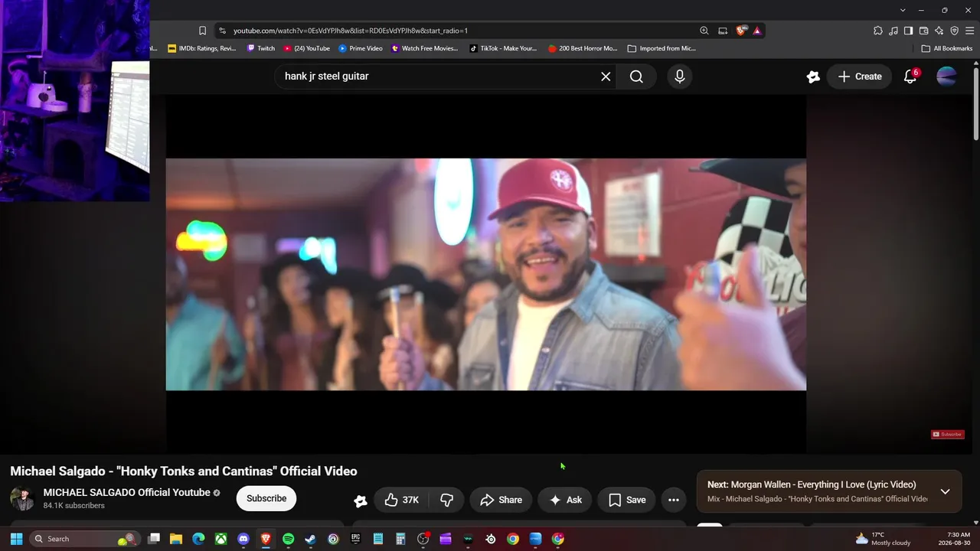Click the video title text
This screenshot has width=980, height=551.
[184, 471]
